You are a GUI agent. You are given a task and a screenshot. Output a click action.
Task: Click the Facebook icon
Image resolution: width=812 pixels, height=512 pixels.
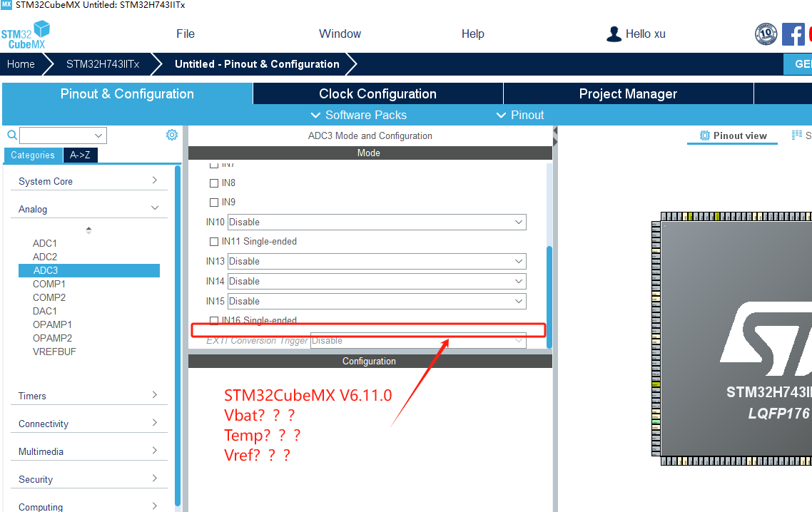click(793, 34)
